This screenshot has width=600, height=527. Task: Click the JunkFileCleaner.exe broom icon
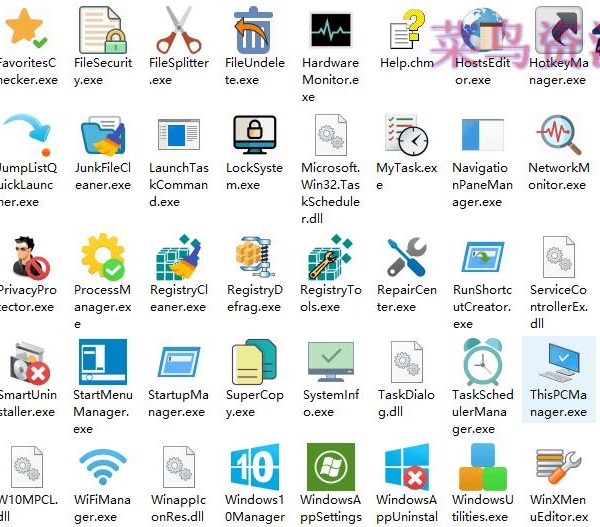pos(103,136)
